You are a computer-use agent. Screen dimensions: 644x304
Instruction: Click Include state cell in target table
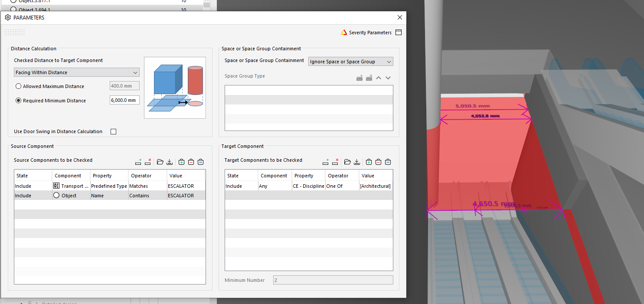tap(242, 186)
